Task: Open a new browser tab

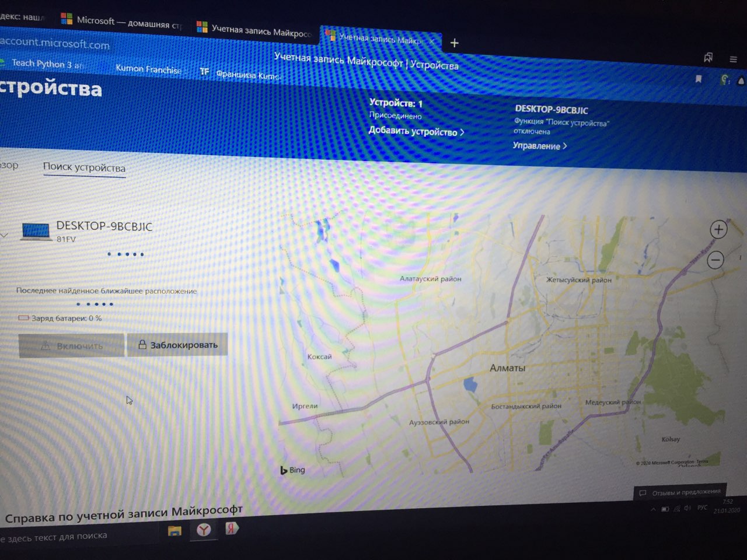Action: tap(454, 43)
